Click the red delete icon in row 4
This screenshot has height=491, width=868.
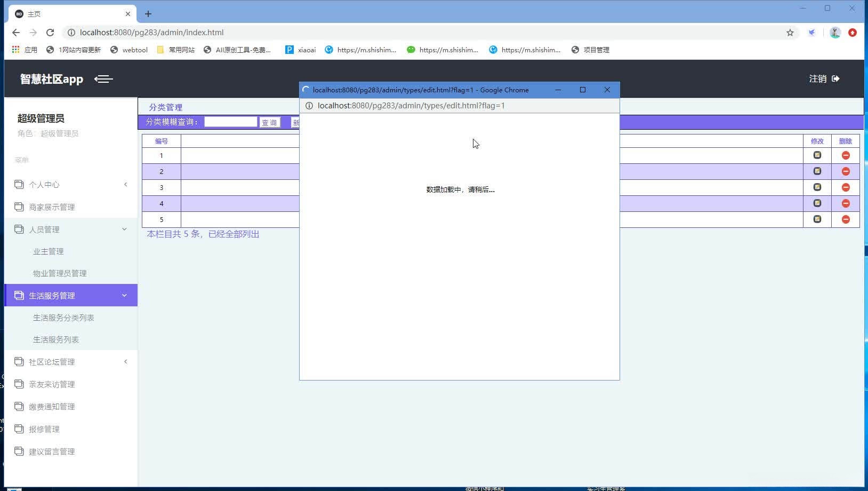tap(846, 203)
